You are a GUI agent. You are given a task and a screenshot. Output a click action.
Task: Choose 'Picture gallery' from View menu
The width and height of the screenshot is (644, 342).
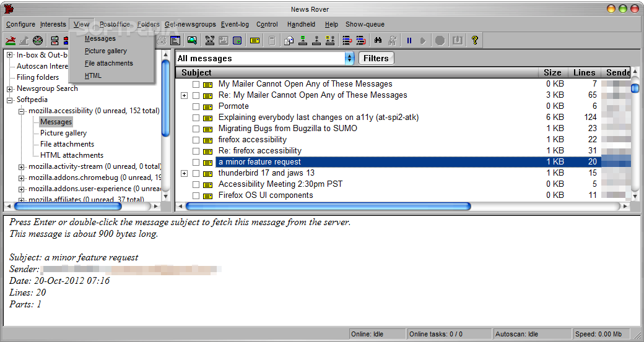105,51
